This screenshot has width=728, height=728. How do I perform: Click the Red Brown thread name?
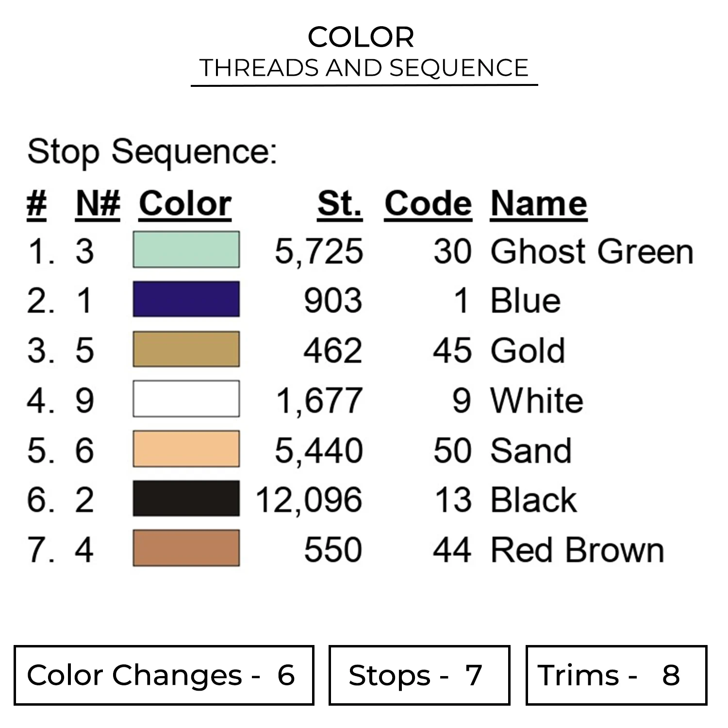(x=578, y=550)
